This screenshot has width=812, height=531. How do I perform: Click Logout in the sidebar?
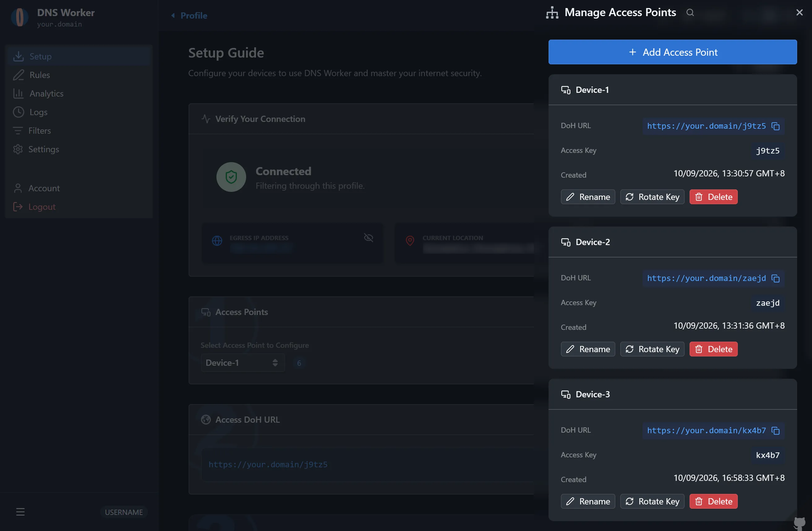pos(79,207)
